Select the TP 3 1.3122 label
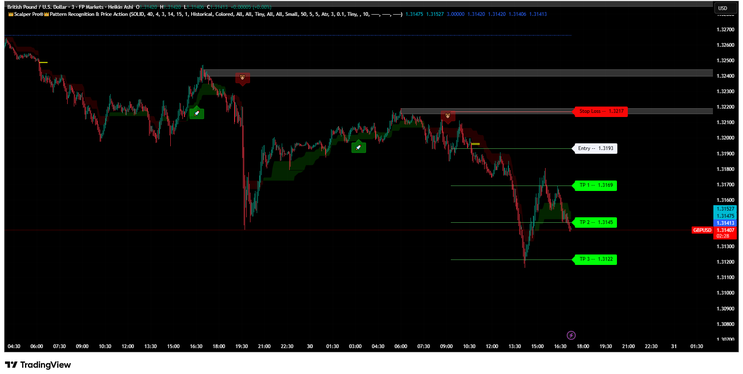The image size is (743, 374). coord(595,259)
